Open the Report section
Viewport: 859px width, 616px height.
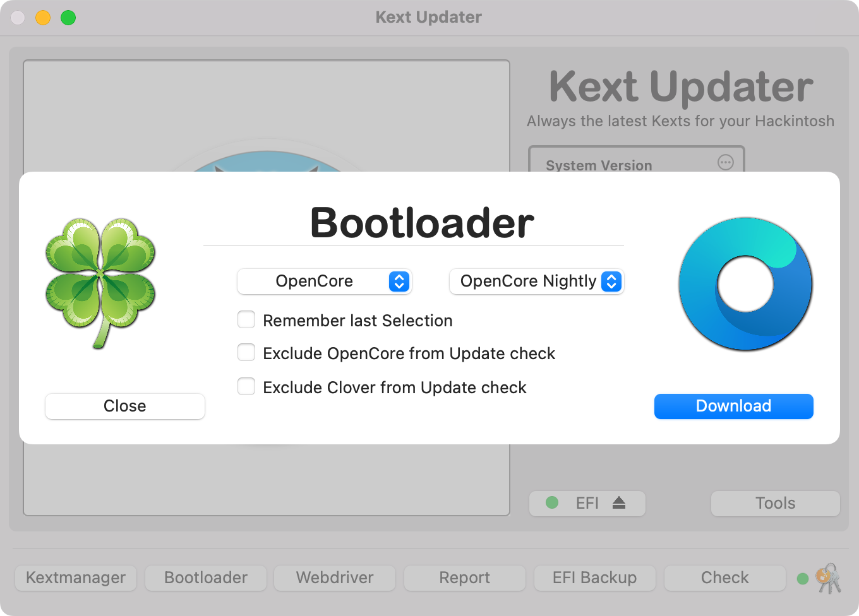[465, 578]
